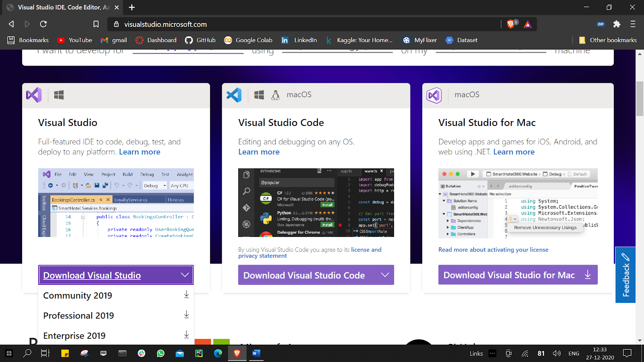
Task: Open the gmail bookmark
Action: (114, 40)
